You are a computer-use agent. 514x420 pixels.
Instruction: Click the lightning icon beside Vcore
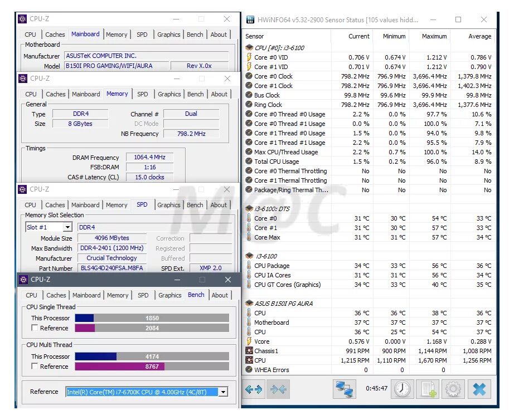coord(249,341)
